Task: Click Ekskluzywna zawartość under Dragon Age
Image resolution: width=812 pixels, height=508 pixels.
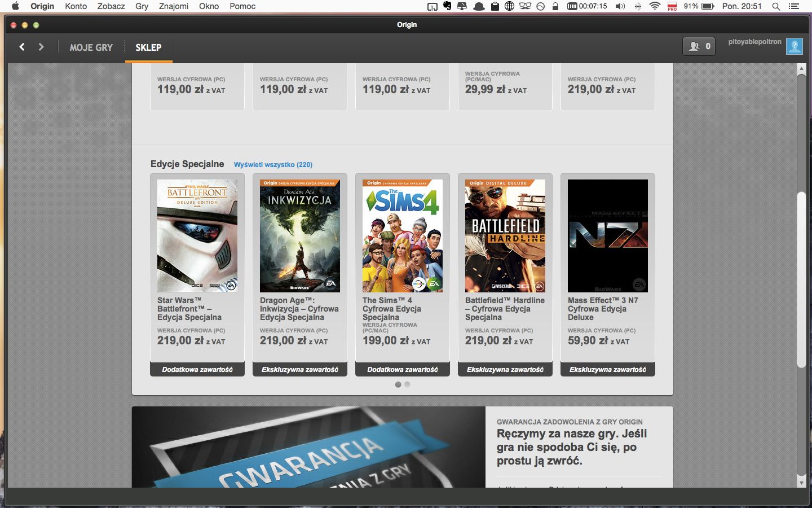Action: pos(300,370)
